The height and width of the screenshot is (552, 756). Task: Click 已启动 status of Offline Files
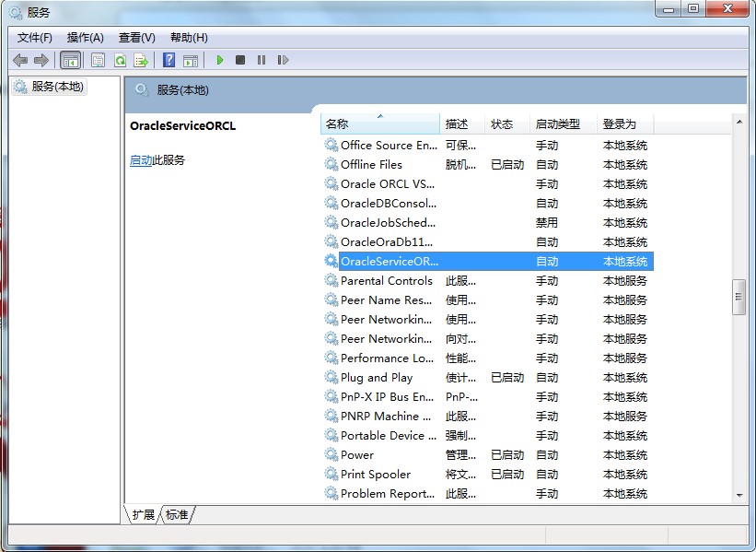(x=507, y=165)
